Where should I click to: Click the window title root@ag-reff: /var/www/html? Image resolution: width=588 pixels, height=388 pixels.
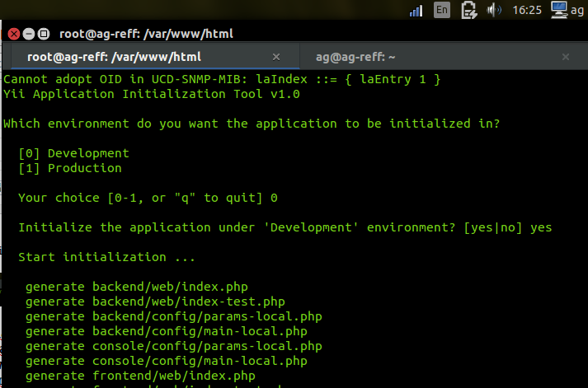click(146, 34)
